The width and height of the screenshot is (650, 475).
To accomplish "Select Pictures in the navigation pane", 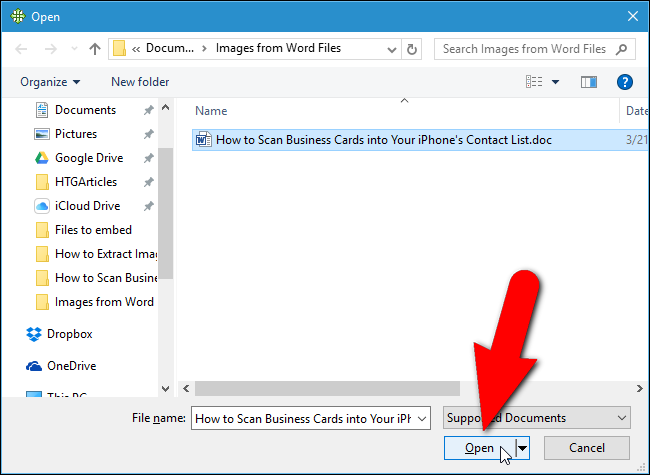I will point(76,134).
